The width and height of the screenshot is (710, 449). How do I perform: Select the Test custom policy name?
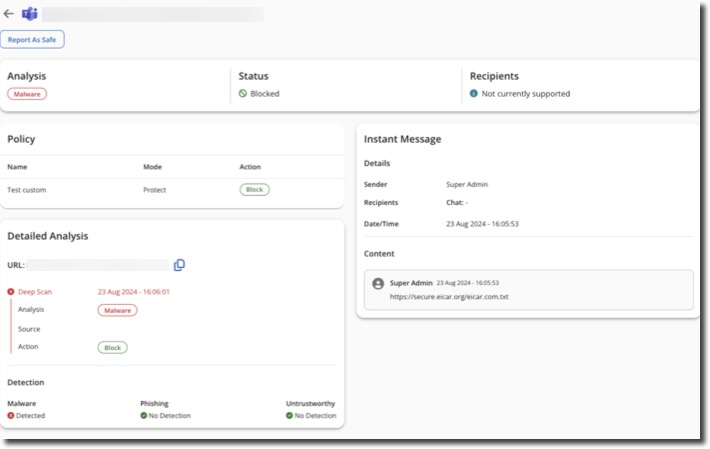tap(27, 190)
